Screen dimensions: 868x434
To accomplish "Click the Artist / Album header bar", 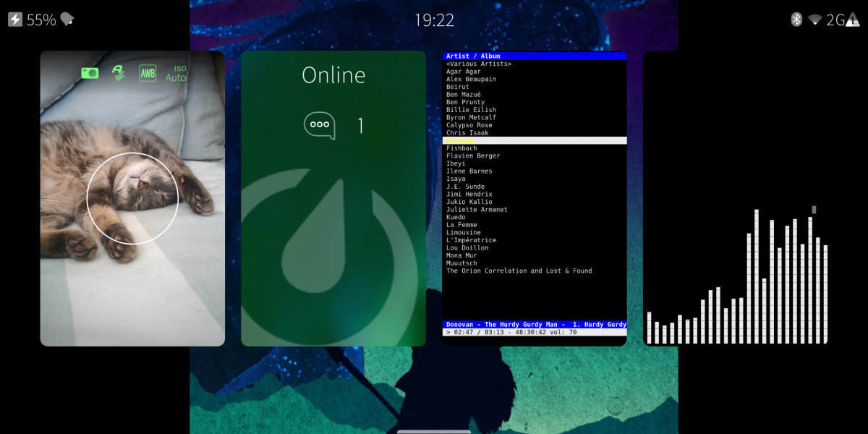I will pos(534,56).
